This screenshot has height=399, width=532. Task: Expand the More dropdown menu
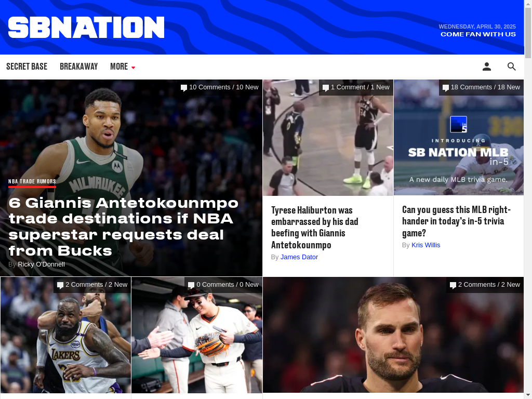123,66
